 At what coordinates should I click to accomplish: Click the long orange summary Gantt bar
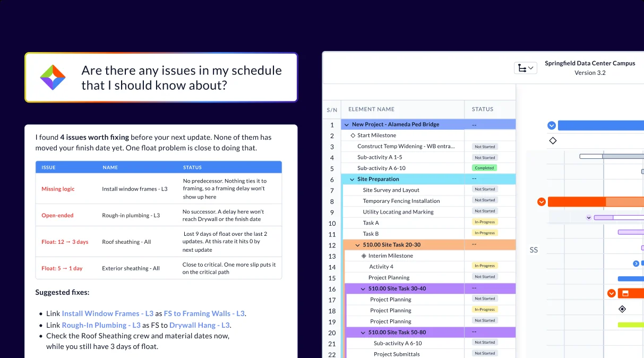click(596, 202)
